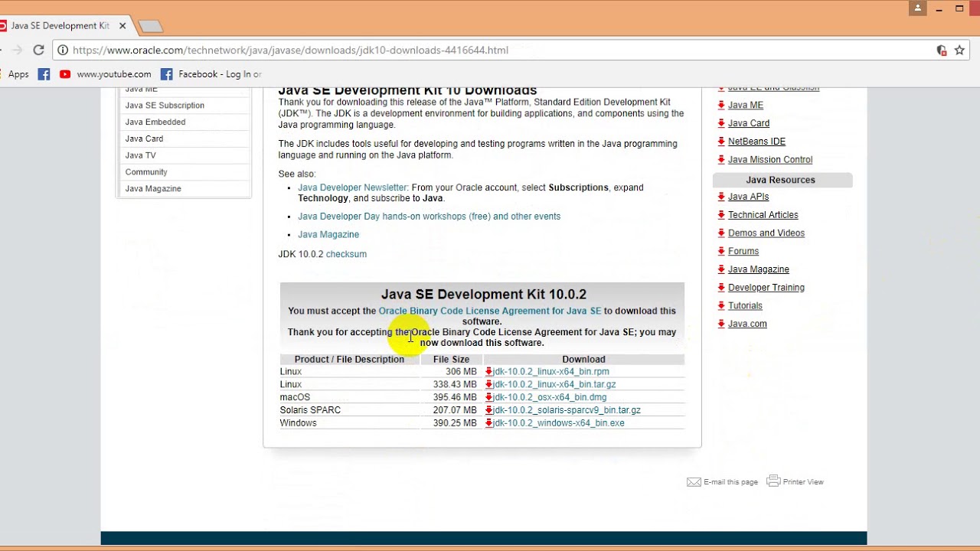Click the forward navigation arrow
This screenshot has height=551, width=980.
pyautogui.click(x=17, y=50)
